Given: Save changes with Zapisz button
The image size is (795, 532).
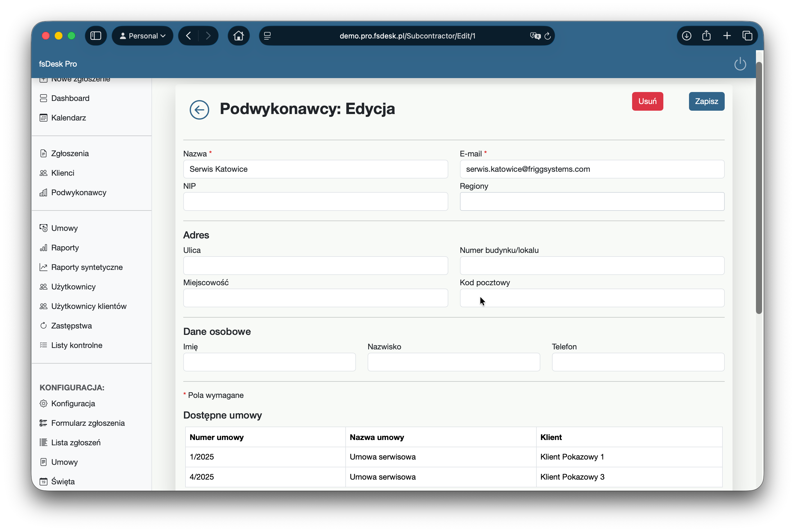Looking at the screenshot, I should 706,101.
